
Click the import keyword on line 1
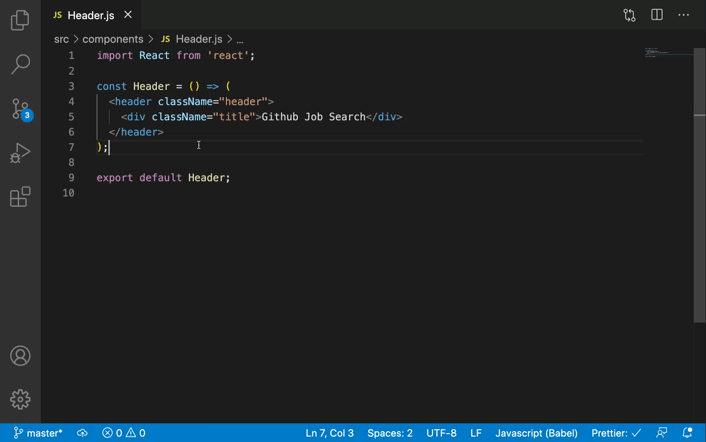(x=115, y=55)
